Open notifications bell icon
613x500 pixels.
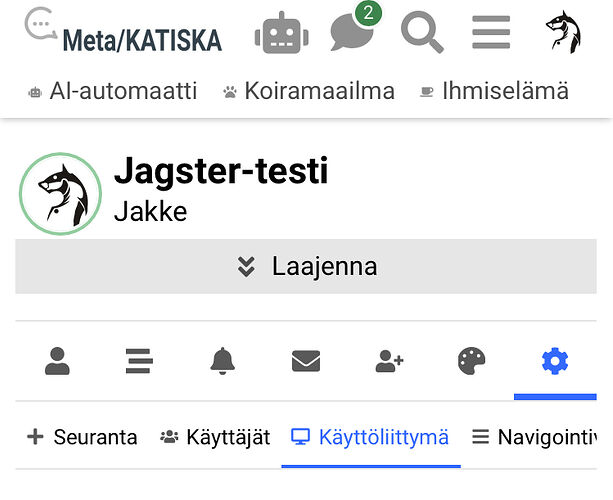point(222,361)
